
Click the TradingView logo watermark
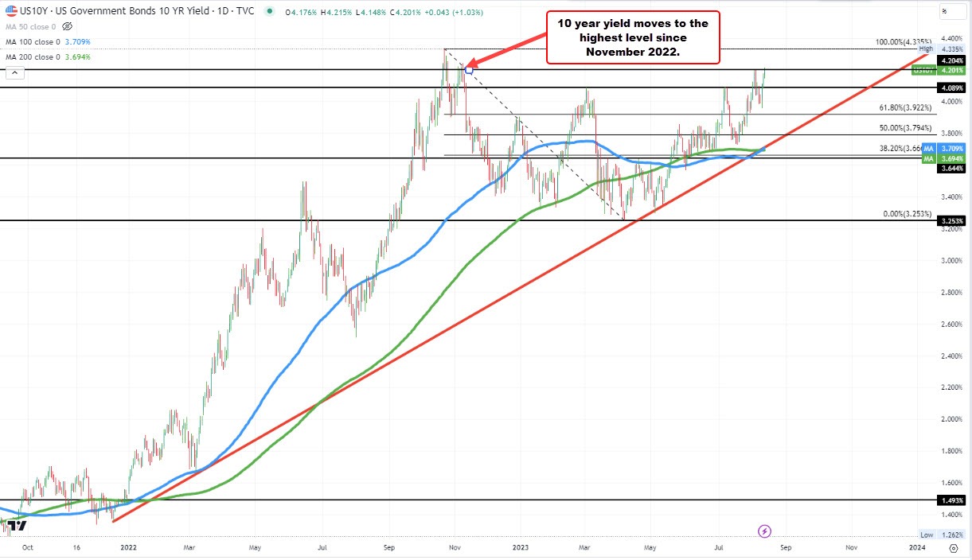pos(10,526)
